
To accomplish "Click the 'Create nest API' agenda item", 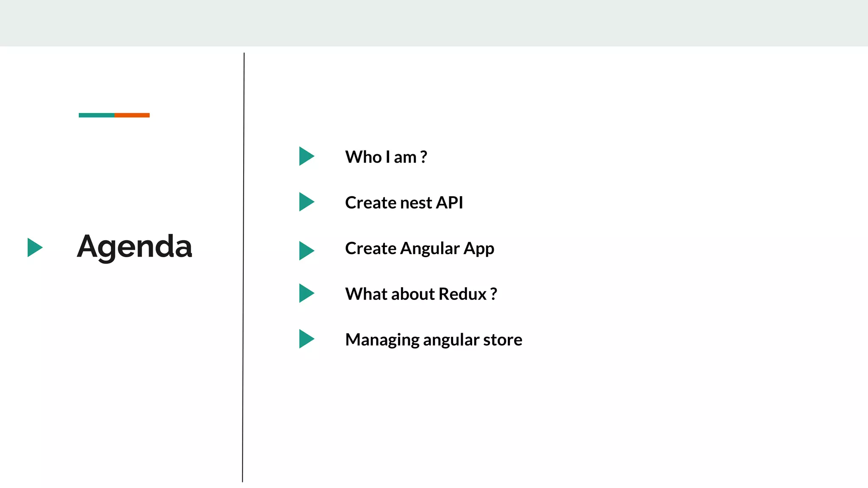I will coord(403,203).
